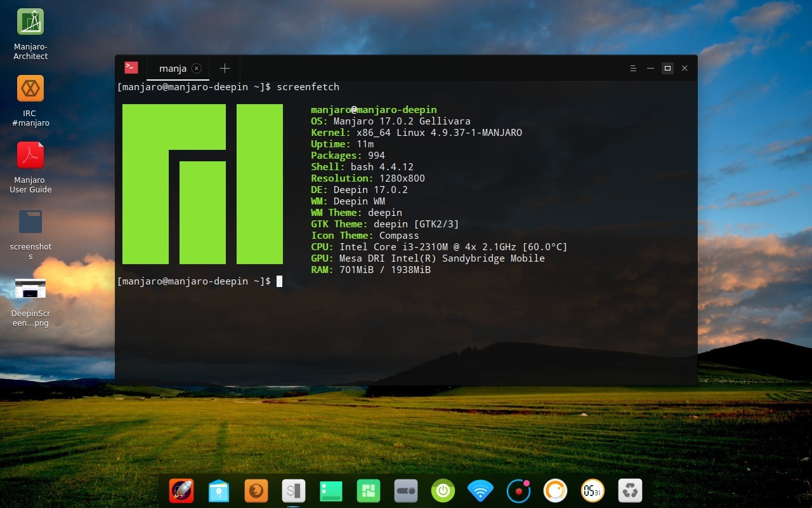Open the Trash recycle icon on the dock
Image resolution: width=812 pixels, height=508 pixels.
coord(629,490)
